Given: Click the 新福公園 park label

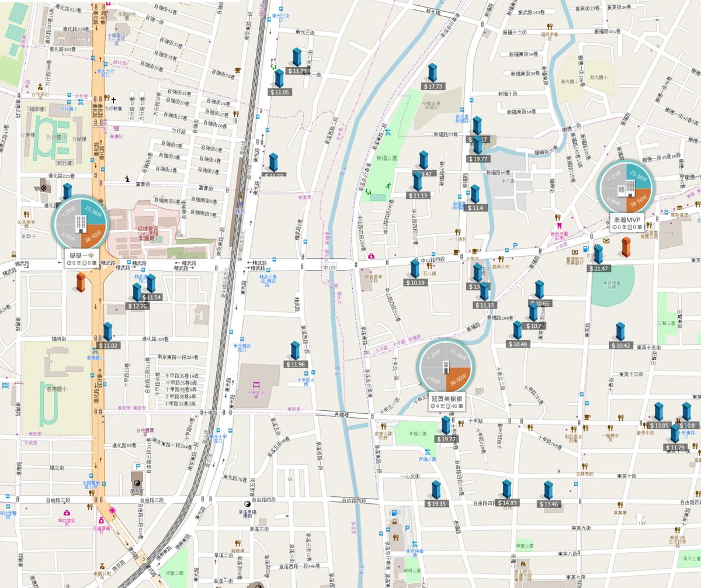Looking at the screenshot, I should click(x=387, y=158).
